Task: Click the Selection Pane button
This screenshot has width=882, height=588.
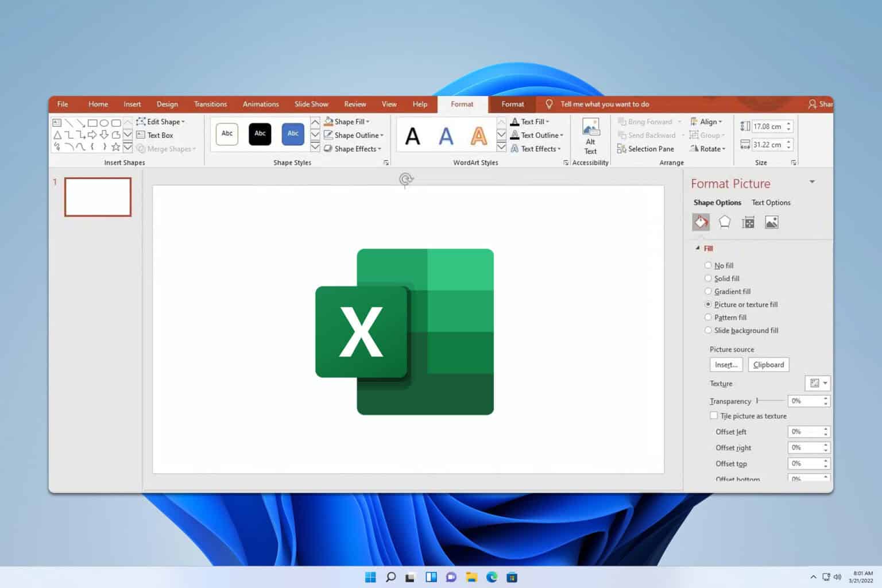Action: click(645, 149)
